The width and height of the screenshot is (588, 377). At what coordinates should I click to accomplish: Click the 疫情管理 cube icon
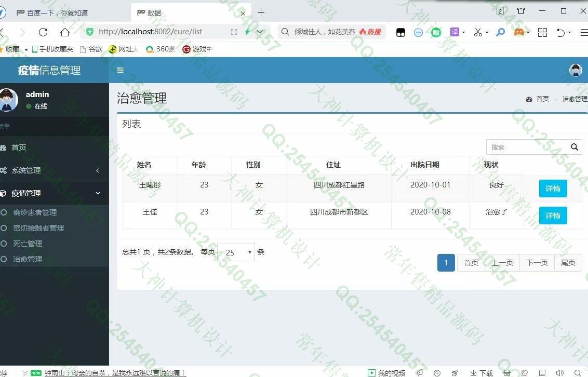tap(3, 193)
